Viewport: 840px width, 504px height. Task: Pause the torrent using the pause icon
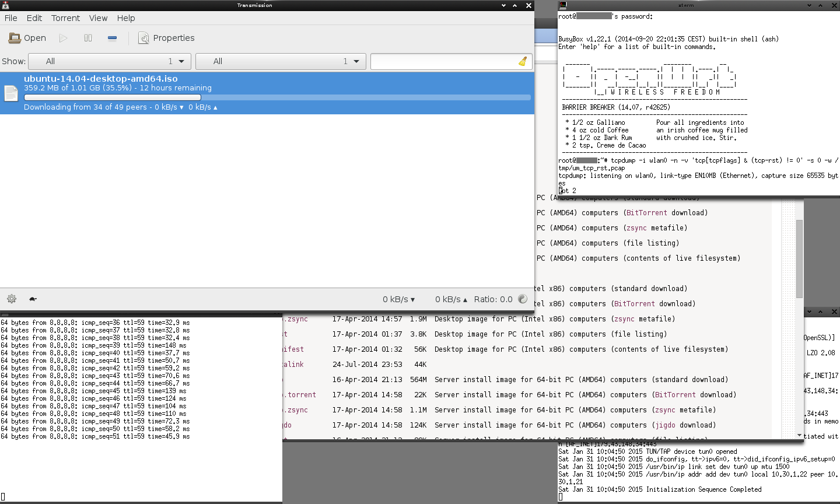88,38
